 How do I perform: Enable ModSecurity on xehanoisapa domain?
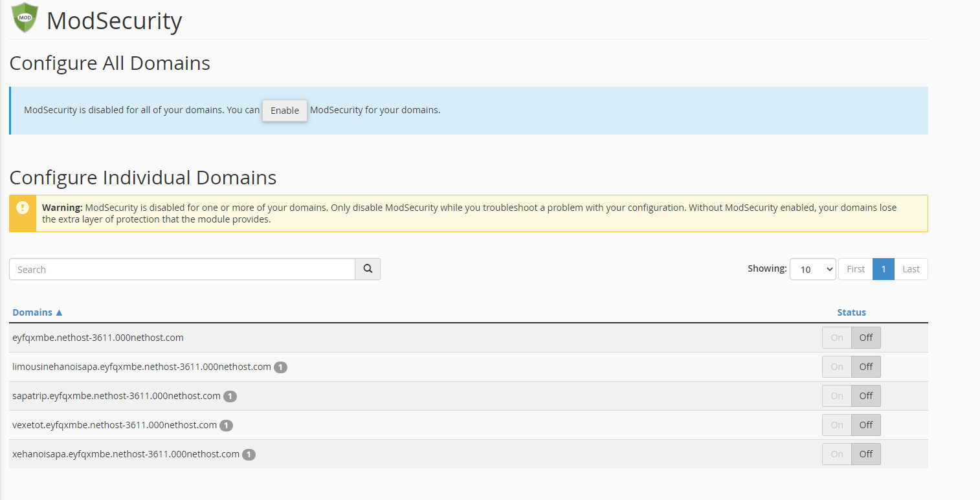coord(837,454)
